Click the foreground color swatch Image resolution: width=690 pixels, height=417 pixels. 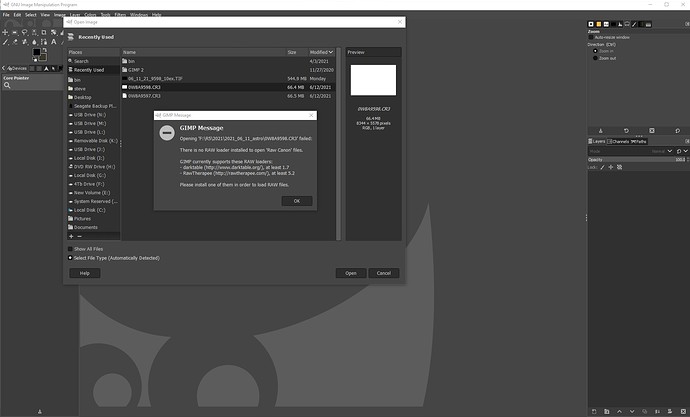click(x=37, y=52)
